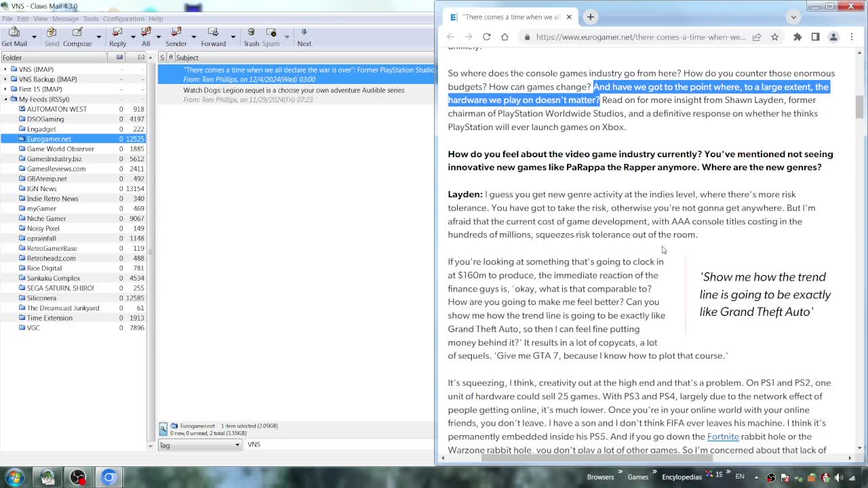Expand the VNS Backup (IMAP) folder
This screenshot has width=868, height=488.
5,79
